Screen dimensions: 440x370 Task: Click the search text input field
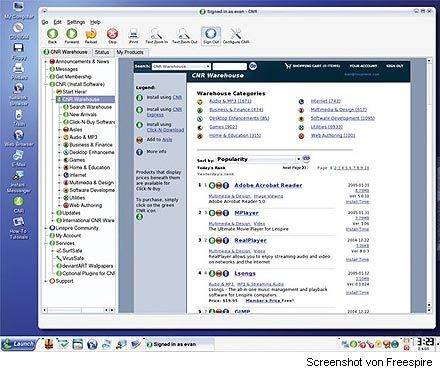[x=230, y=66]
